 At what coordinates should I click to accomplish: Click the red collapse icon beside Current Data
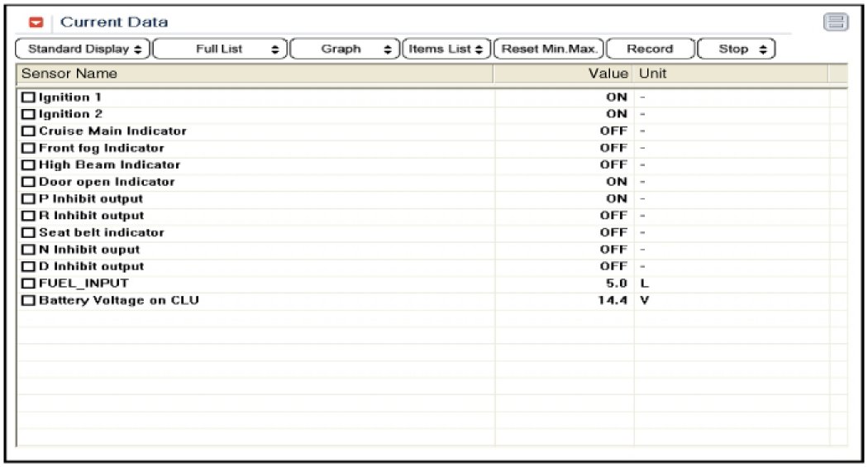point(36,23)
